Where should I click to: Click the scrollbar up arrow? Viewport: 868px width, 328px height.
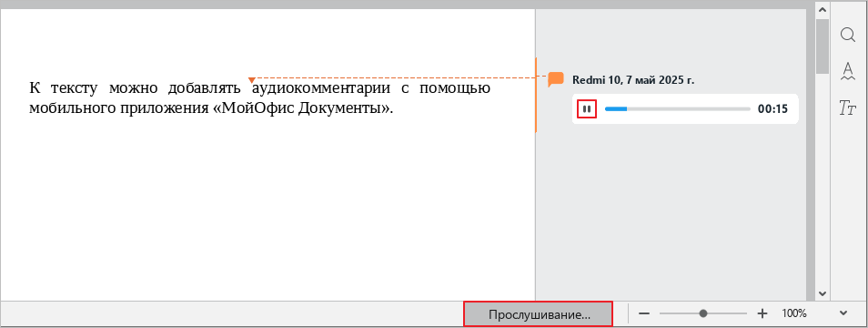(x=823, y=10)
